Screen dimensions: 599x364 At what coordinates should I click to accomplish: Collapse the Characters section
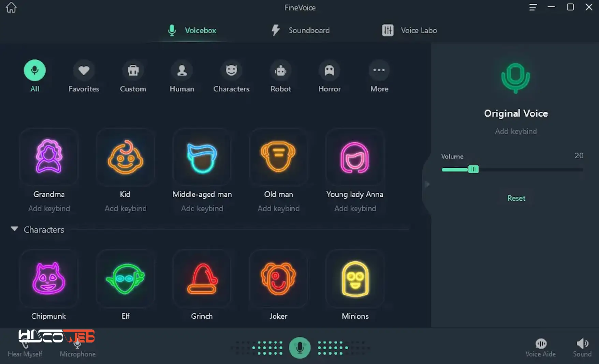coord(14,229)
